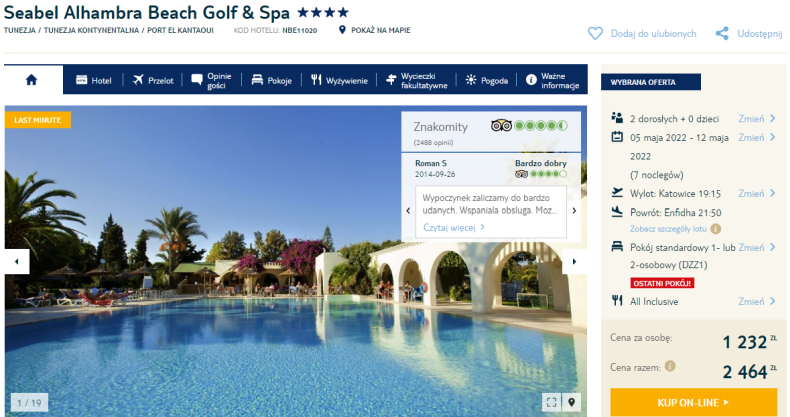This screenshot has height=417, width=790.
Task: Switch to the Pogoda tab
Action: click(486, 80)
